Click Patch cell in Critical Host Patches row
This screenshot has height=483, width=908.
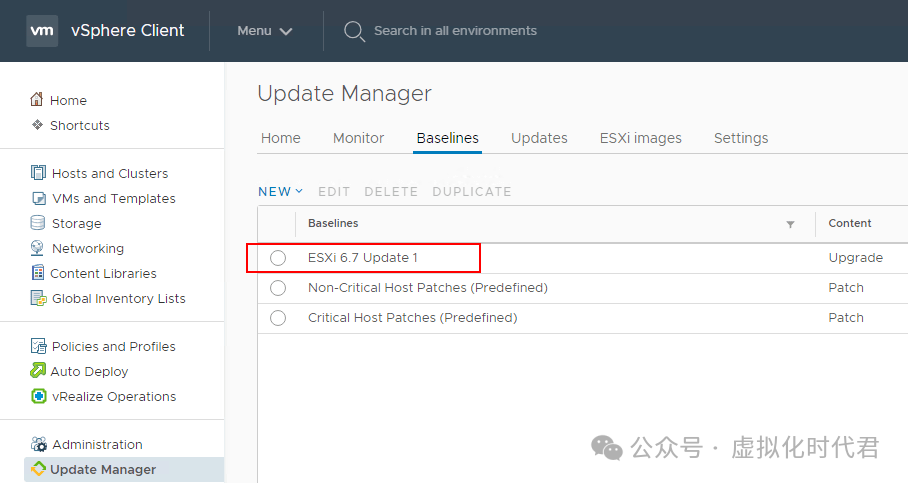click(x=845, y=318)
